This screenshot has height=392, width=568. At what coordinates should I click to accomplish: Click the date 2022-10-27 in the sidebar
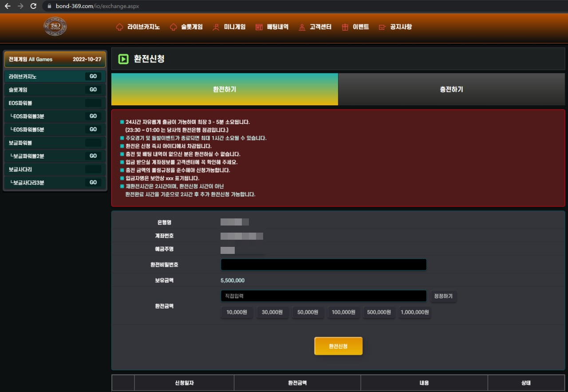87,59
